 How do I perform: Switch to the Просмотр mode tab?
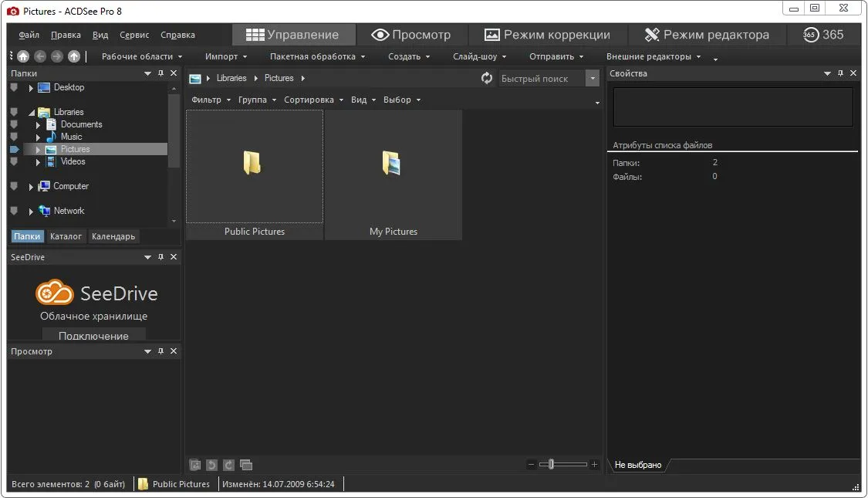pyautogui.click(x=410, y=34)
